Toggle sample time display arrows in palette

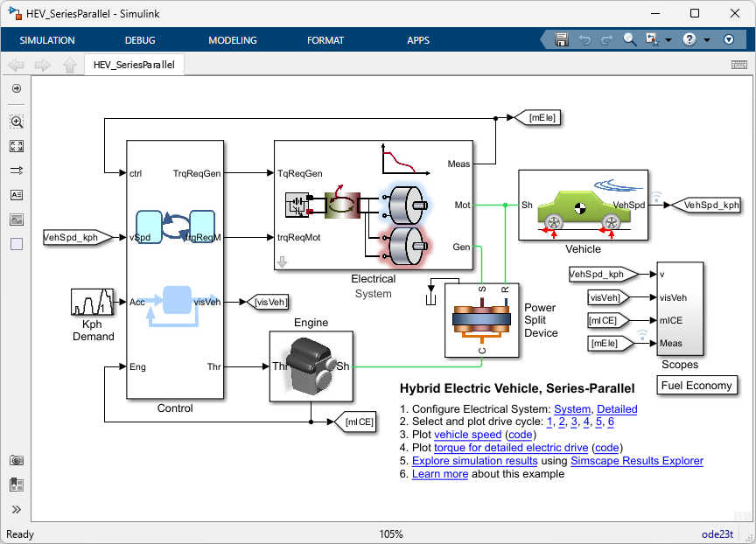pyautogui.click(x=17, y=171)
